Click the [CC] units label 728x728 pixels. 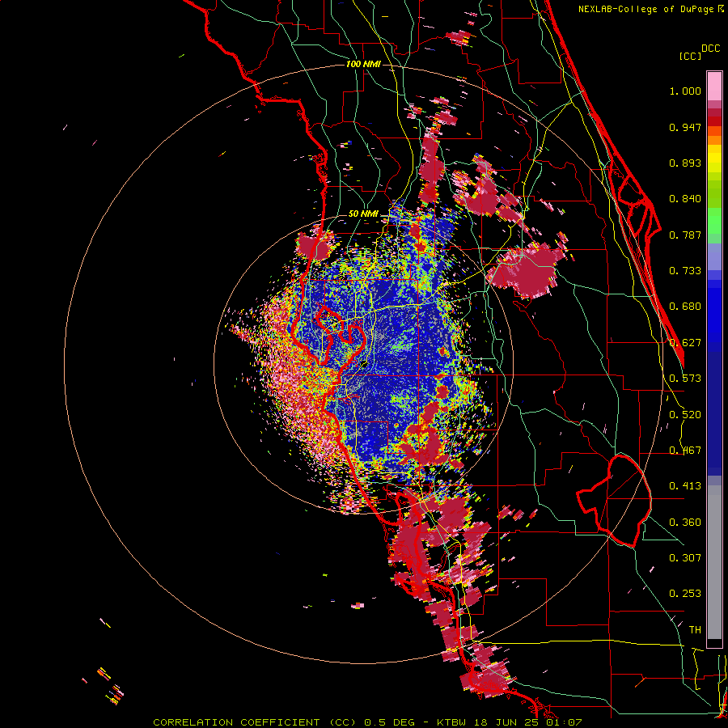click(x=690, y=56)
